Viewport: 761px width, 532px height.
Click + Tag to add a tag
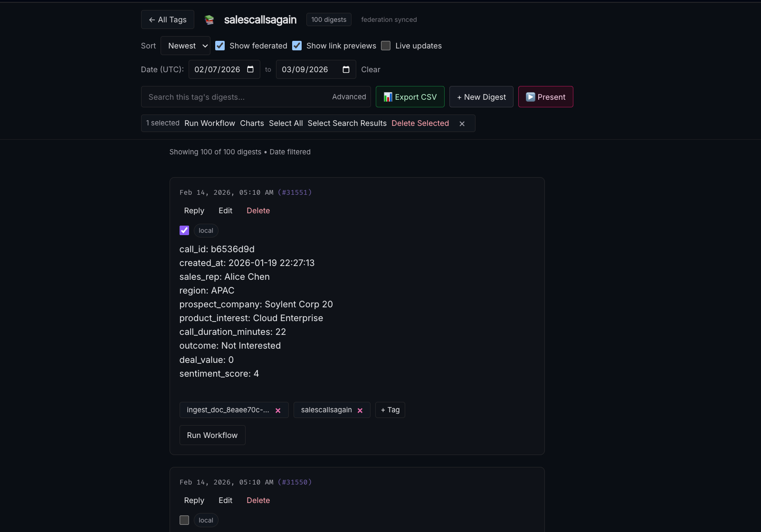tap(390, 410)
